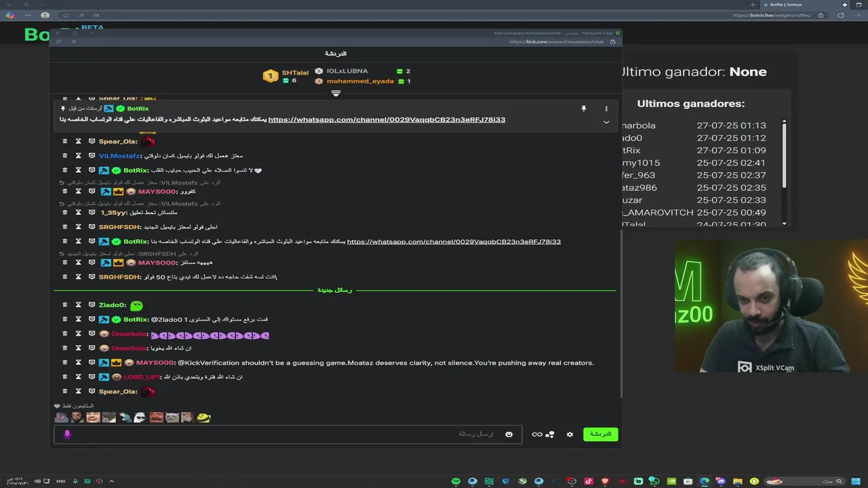Click the IGLxLUBNA username in leaderboard
Viewport: 868px width, 488px height.
347,71
